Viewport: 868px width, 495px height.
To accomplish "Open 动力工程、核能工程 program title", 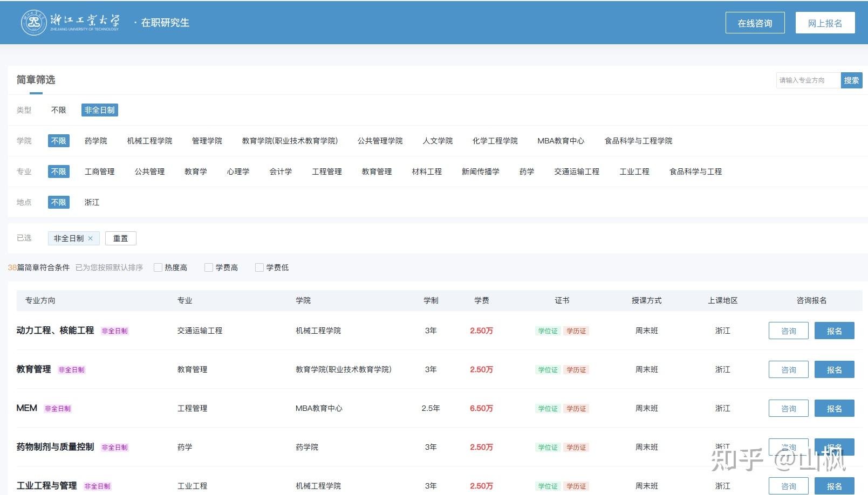I will tap(55, 330).
